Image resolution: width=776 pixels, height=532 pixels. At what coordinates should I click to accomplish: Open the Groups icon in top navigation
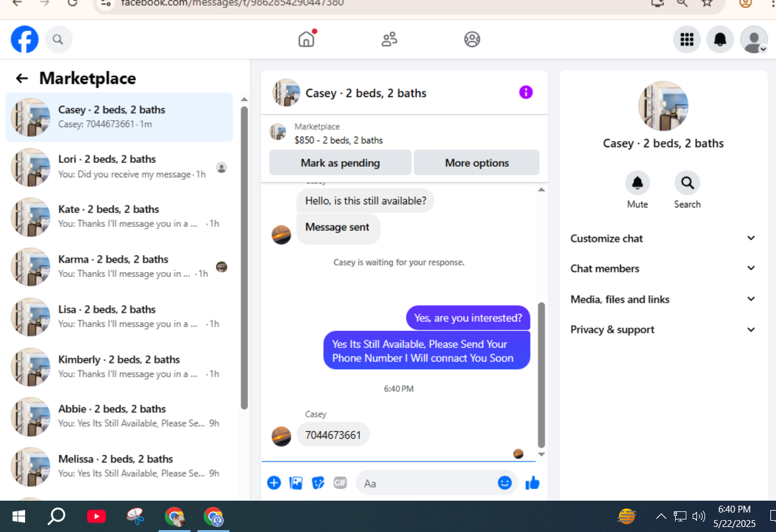pyautogui.click(x=472, y=39)
